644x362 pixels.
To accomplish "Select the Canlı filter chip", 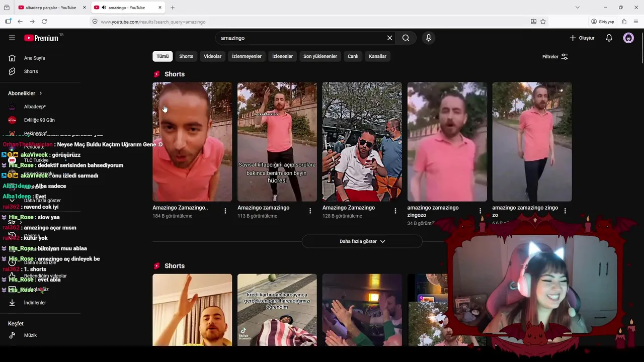I will (353, 56).
